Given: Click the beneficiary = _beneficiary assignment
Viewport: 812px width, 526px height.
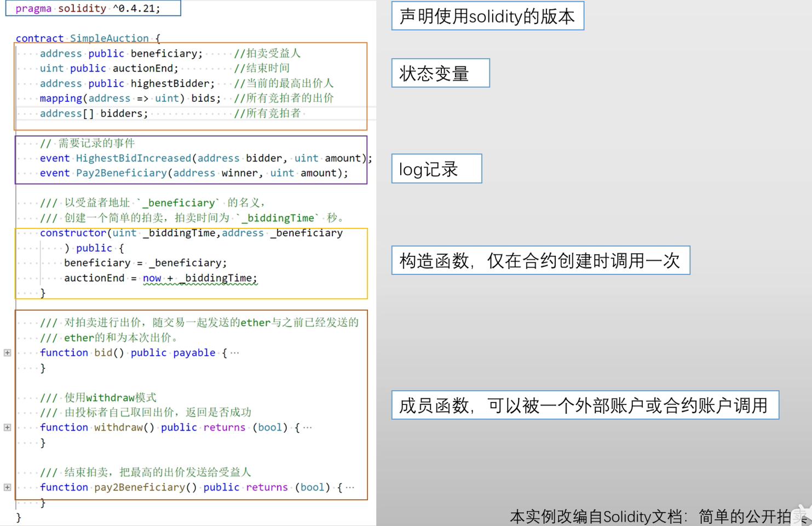Looking at the screenshot, I should coord(145,262).
